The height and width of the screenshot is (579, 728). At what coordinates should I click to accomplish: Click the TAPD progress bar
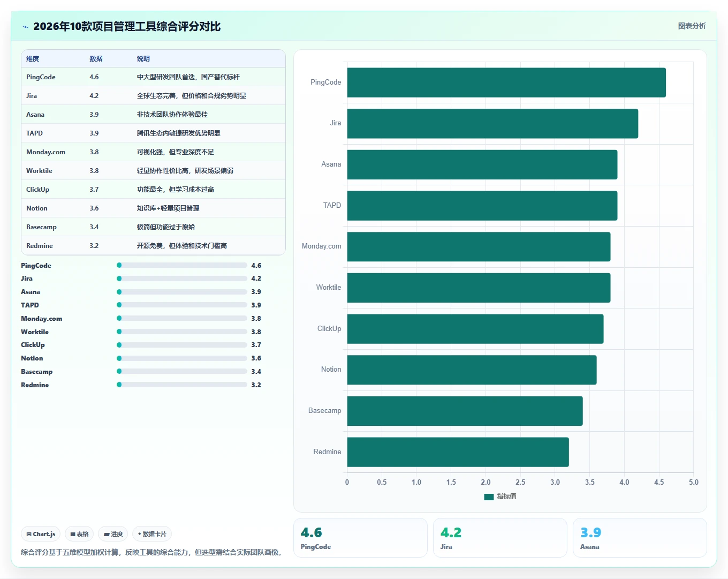182,305
